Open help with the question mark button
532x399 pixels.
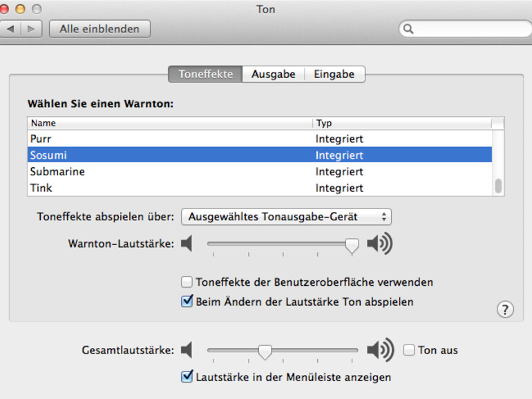pos(505,309)
